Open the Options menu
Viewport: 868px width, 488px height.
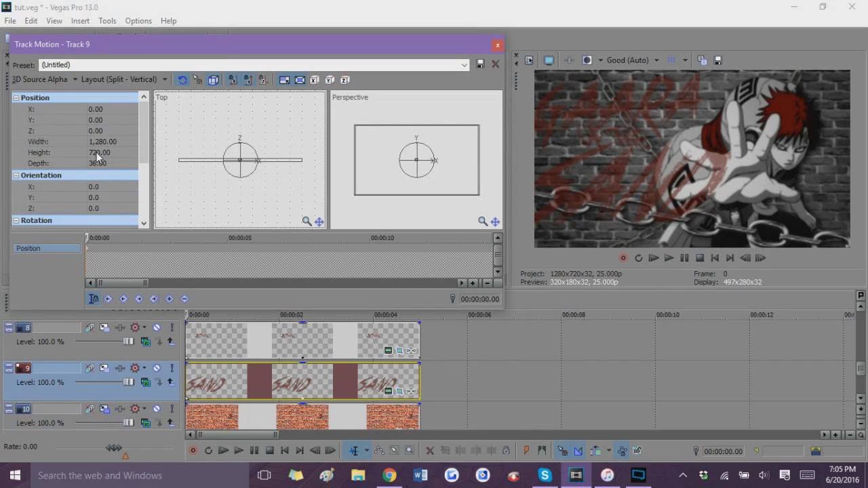click(x=138, y=21)
